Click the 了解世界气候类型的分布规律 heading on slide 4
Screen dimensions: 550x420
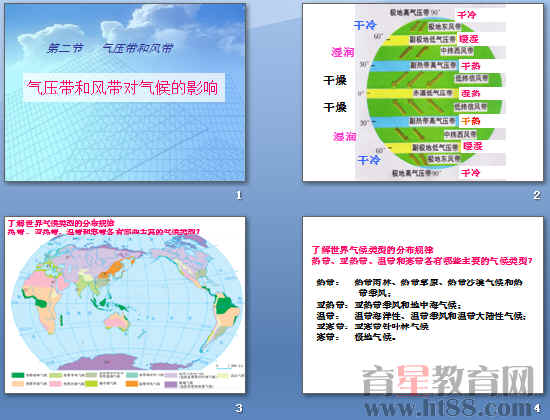click(373, 250)
